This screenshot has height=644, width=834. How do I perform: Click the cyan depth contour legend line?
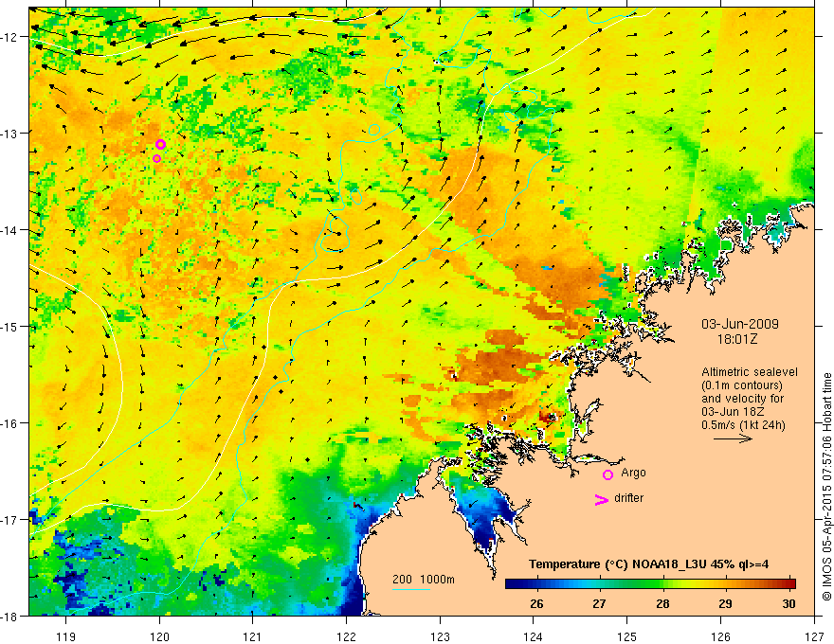pyautogui.click(x=411, y=589)
